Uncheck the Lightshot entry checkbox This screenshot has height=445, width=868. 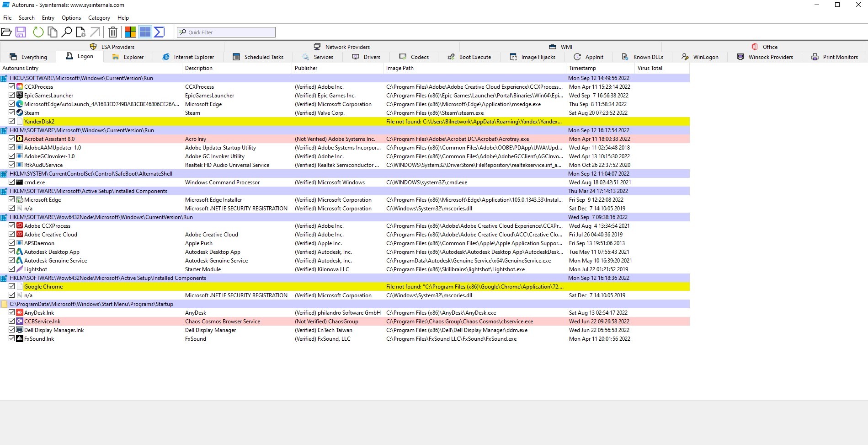tap(12, 269)
